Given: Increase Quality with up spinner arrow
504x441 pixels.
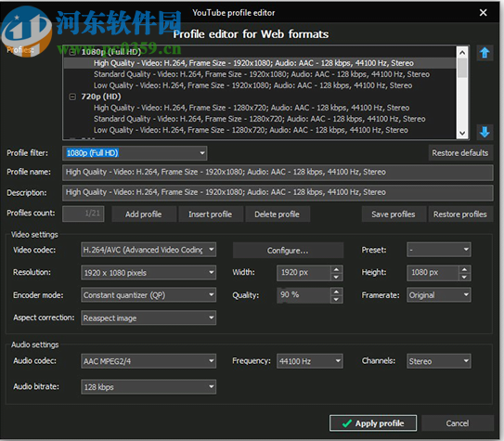Looking at the screenshot, I should coord(337,292).
